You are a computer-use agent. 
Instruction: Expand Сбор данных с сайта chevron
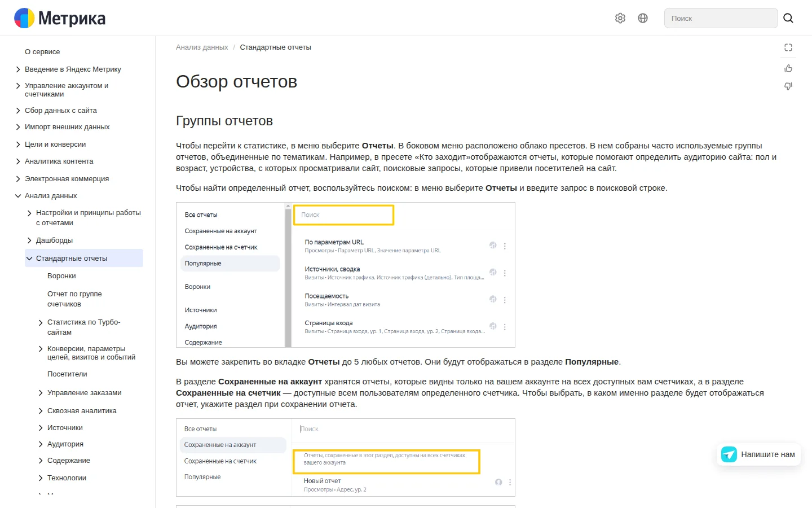pos(18,111)
